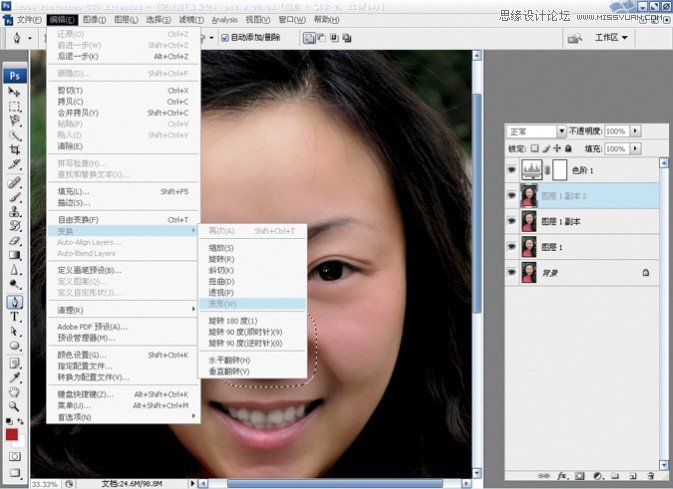Screen dimensions: 673x489
Task: Open Pen tool preset picker arrow
Action: coord(30,38)
